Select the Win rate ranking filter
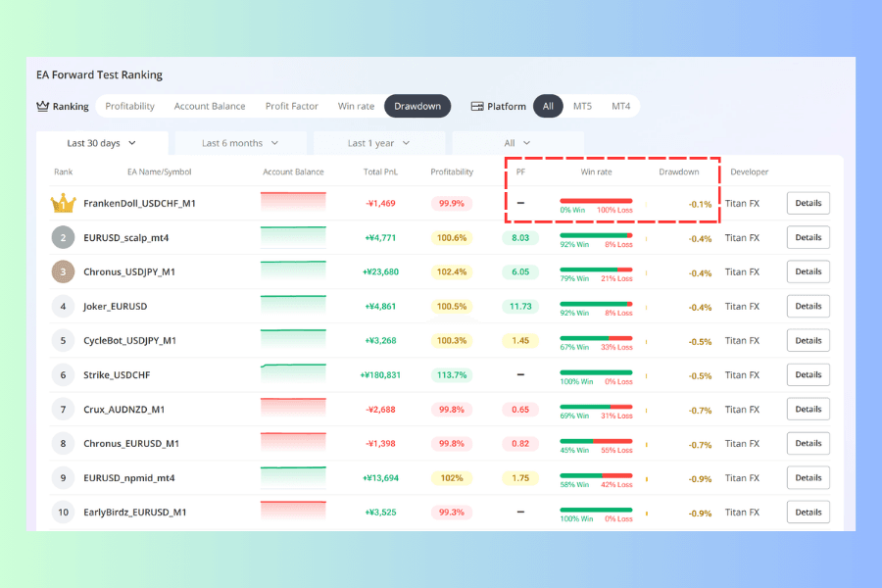882x588 pixels. click(356, 106)
